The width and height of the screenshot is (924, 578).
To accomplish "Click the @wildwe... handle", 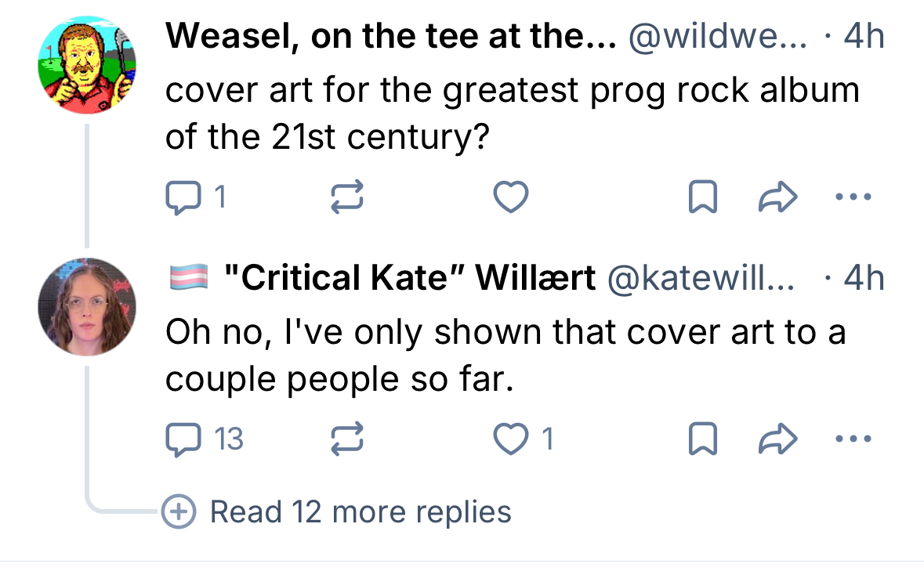I will pos(717,37).
